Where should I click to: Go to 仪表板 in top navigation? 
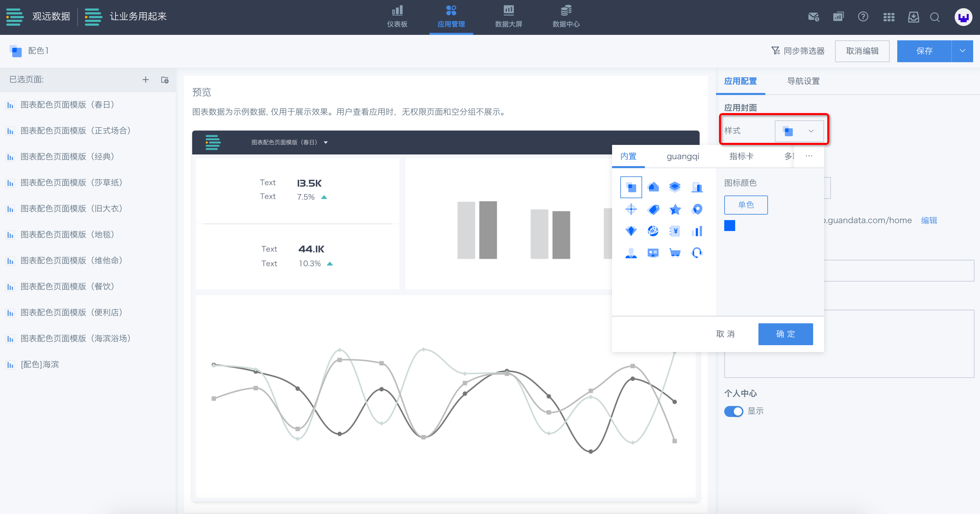click(x=397, y=17)
